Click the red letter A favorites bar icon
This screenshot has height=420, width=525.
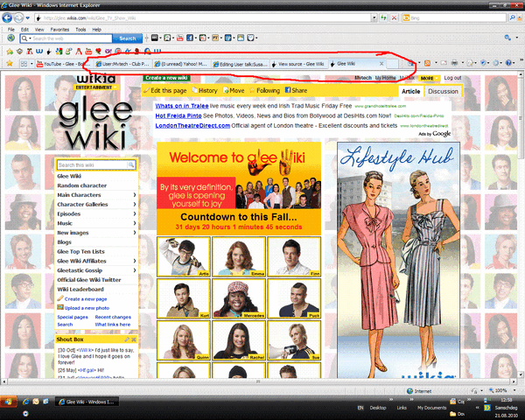coord(79,52)
